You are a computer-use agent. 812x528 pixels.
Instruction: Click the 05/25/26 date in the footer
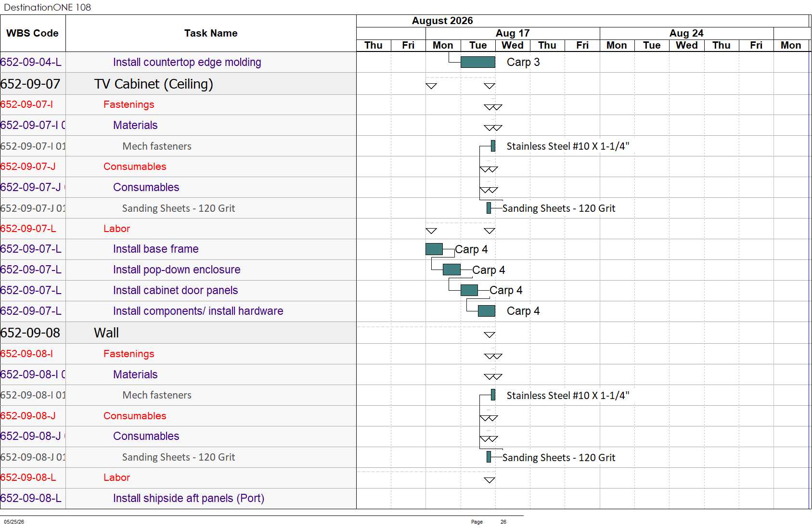click(x=14, y=522)
